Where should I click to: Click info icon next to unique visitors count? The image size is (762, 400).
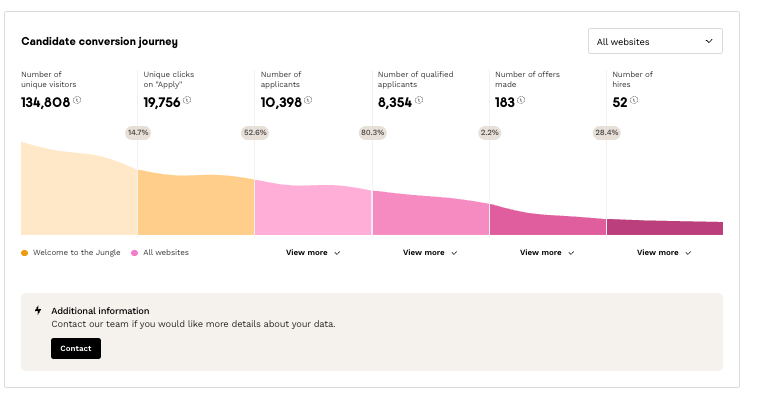pos(77,100)
